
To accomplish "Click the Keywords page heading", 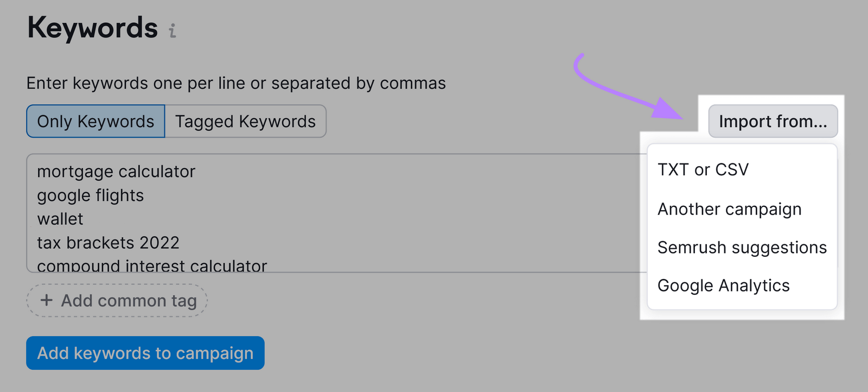I will (x=91, y=28).
